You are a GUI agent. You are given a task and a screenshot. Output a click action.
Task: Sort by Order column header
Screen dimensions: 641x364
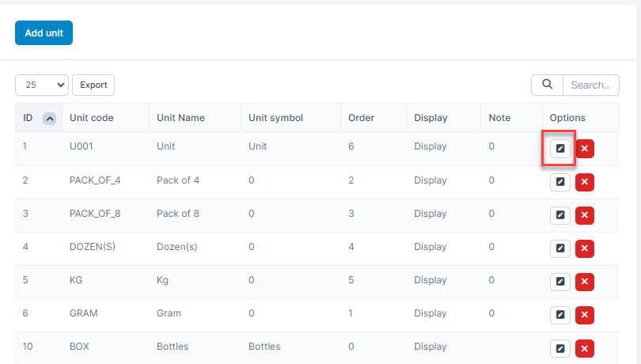pyautogui.click(x=361, y=118)
